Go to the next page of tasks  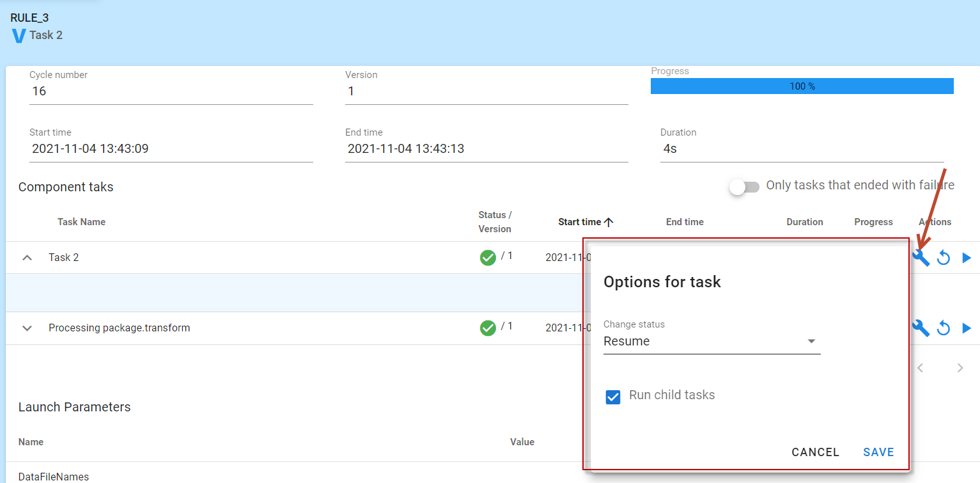(x=960, y=368)
